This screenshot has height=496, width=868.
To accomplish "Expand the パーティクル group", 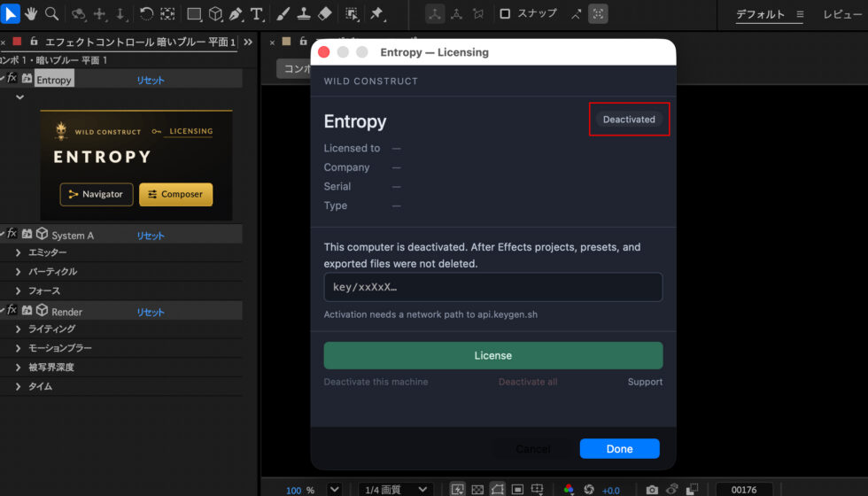I will (19, 272).
